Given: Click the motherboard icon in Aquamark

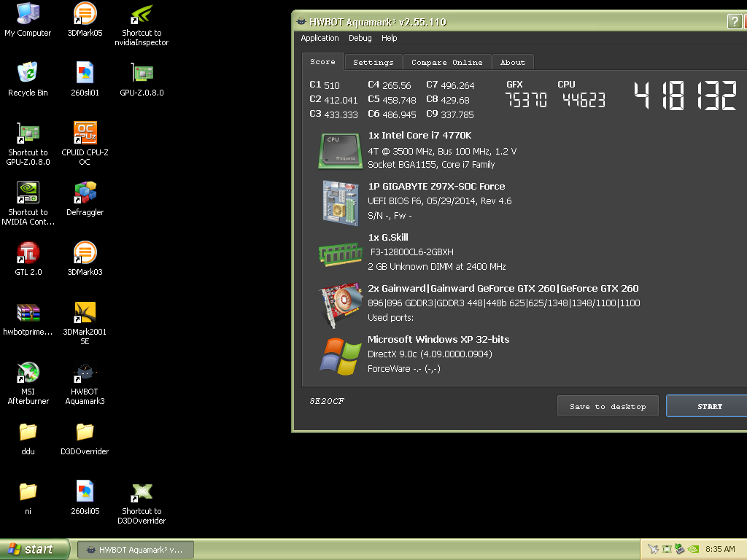Looking at the screenshot, I should pyautogui.click(x=340, y=203).
